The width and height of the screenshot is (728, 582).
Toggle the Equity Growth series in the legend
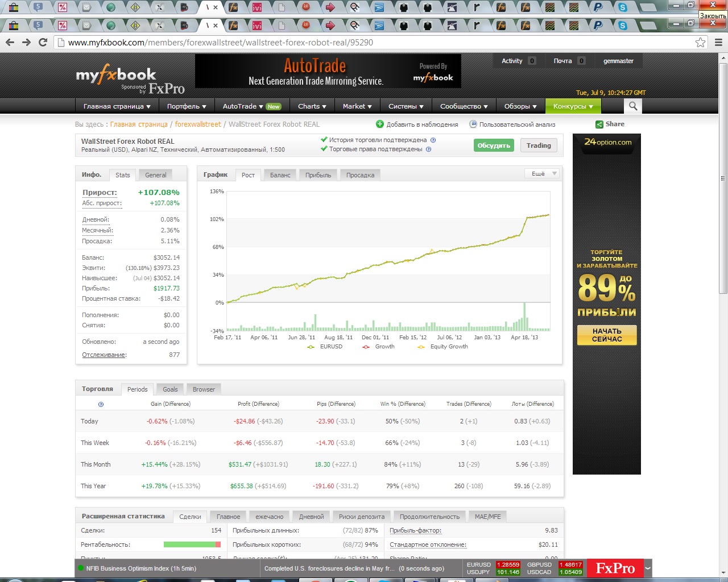[x=442, y=347]
